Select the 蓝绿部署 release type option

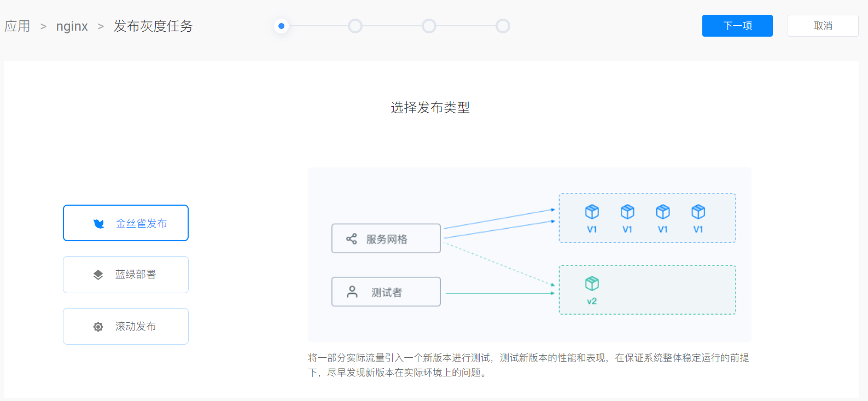(126, 275)
